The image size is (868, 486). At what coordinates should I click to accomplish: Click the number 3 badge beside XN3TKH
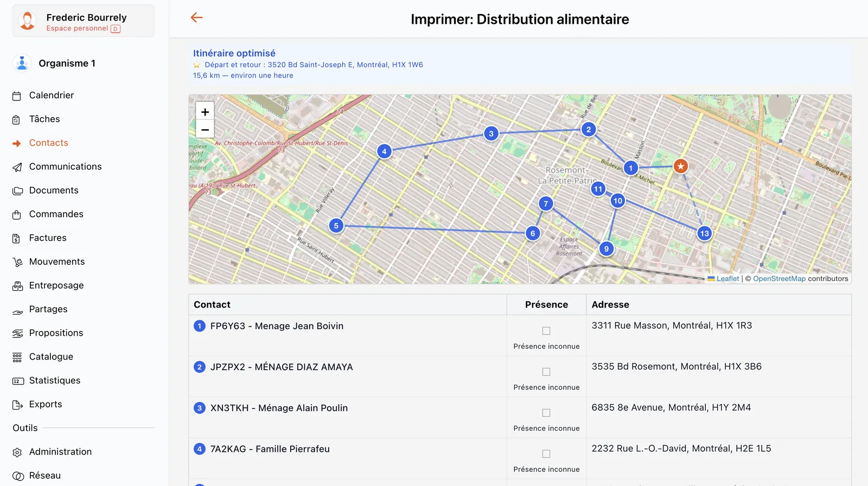[200, 408]
